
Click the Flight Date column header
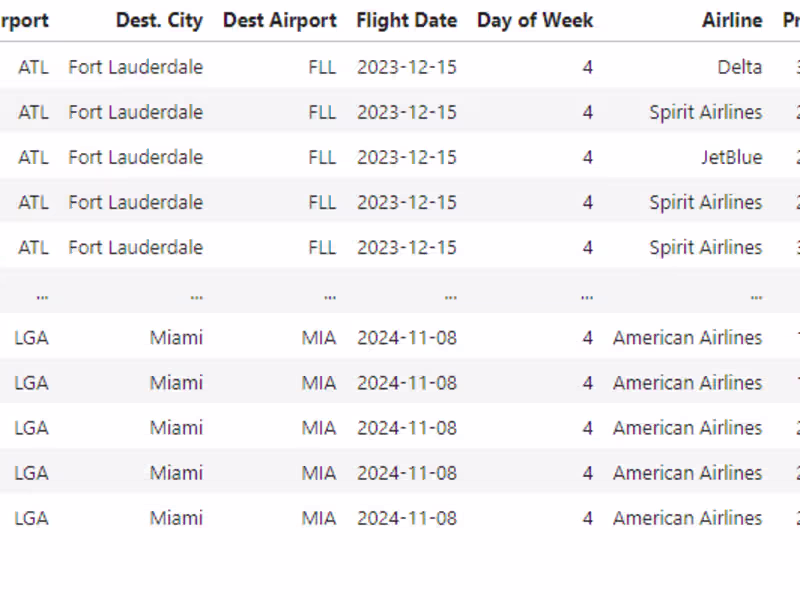(406, 20)
